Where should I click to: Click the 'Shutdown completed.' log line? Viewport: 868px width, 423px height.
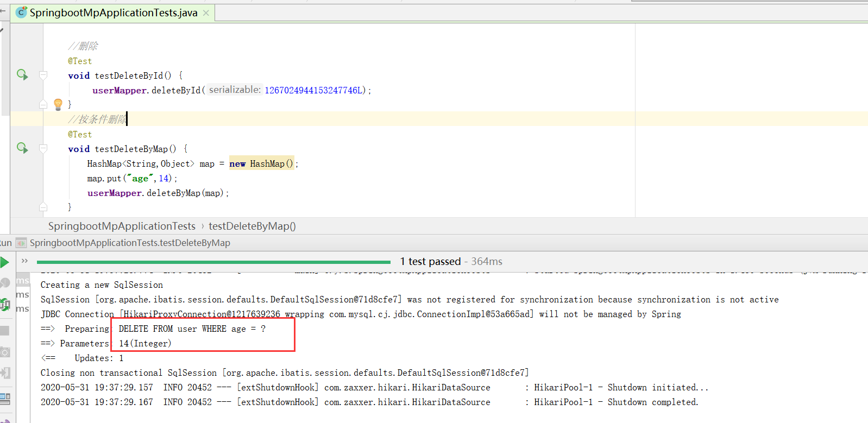pyautogui.click(x=369, y=402)
